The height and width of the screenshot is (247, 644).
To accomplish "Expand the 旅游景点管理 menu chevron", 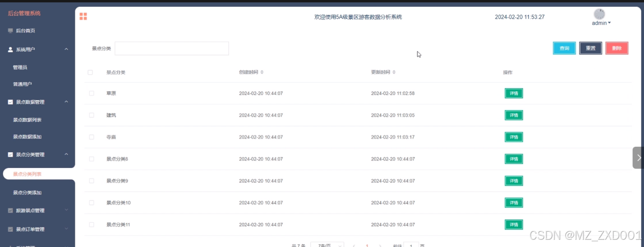I will [66, 210].
